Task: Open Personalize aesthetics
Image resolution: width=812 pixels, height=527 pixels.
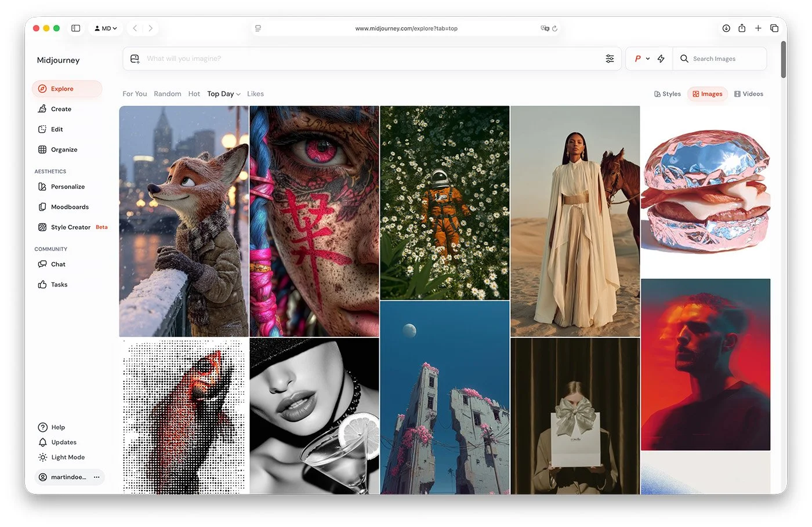Action: tap(61, 187)
